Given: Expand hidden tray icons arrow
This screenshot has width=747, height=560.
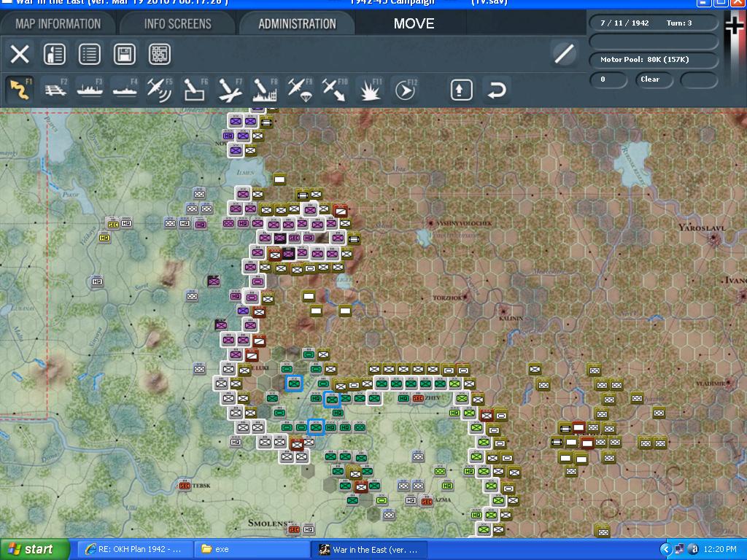Looking at the screenshot, I should coord(665,550).
